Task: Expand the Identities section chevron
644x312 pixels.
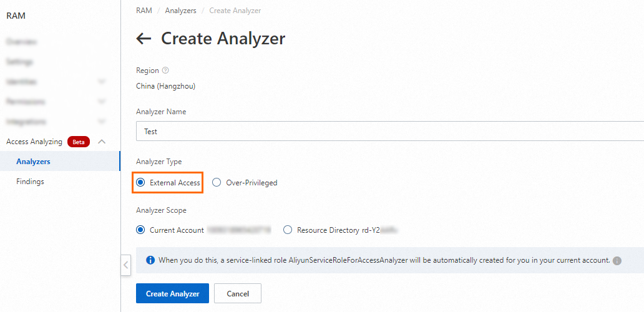Action: point(102,82)
